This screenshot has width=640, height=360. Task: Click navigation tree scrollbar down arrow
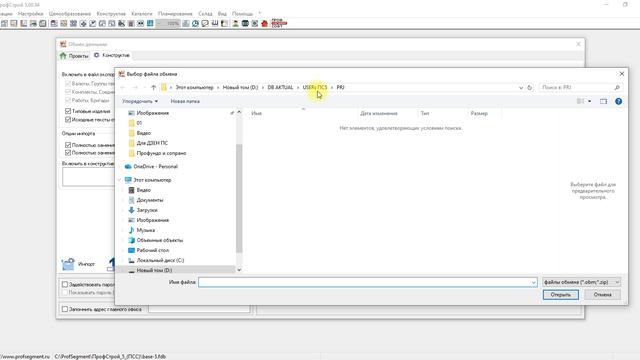pos(239,270)
